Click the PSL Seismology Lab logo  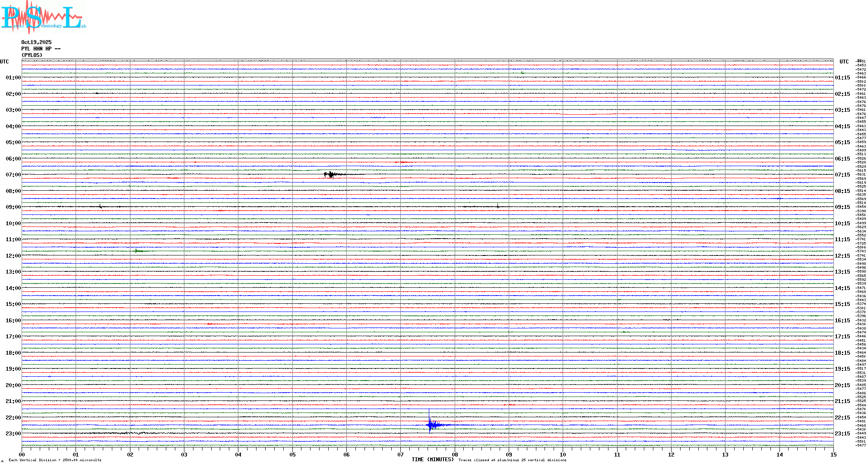click(43, 16)
